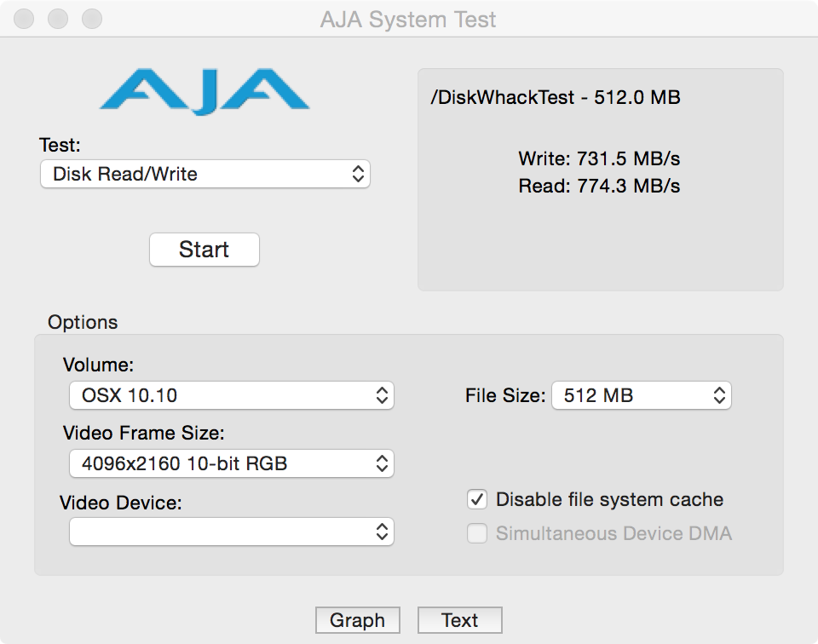Click the Volume label
The height and width of the screenshot is (644, 818).
pyautogui.click(x=98, y=365)
